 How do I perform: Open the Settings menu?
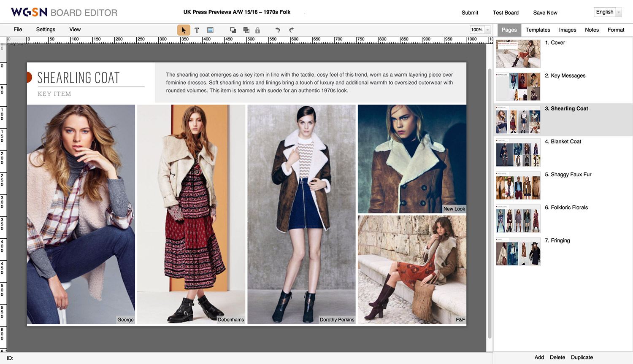(46, 30)
